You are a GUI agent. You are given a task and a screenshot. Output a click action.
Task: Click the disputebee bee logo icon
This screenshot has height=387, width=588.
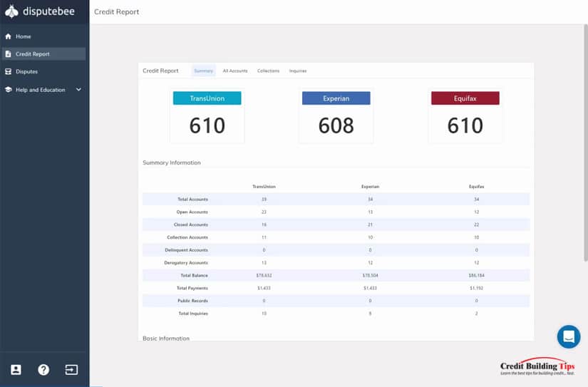click(11, 11)
